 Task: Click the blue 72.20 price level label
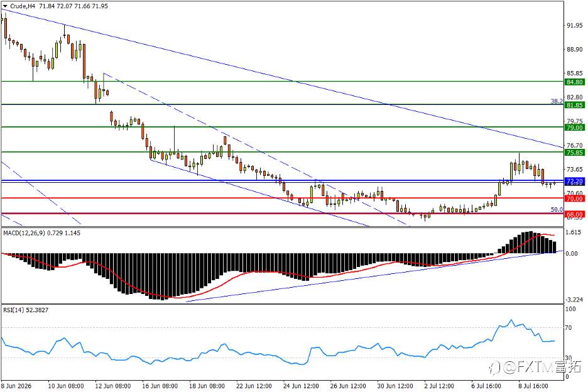(x=575, y=181)
